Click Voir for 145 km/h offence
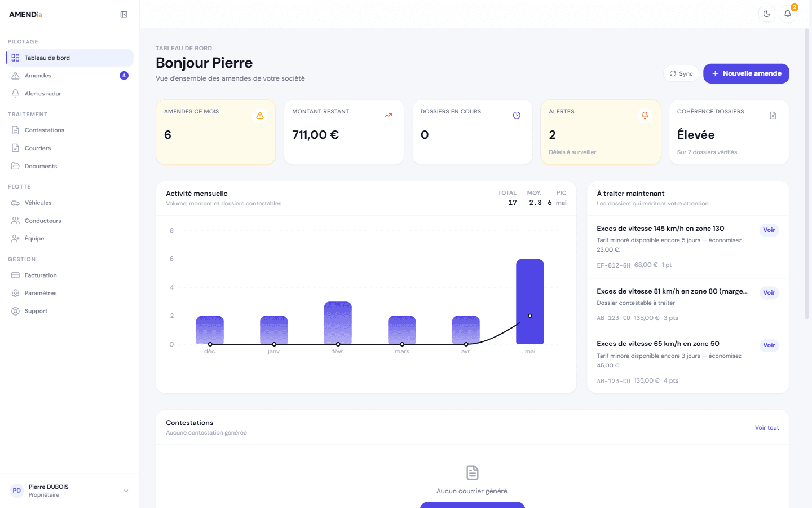The width and height of the screenshot is (812, 508). (x=769, y=230)
